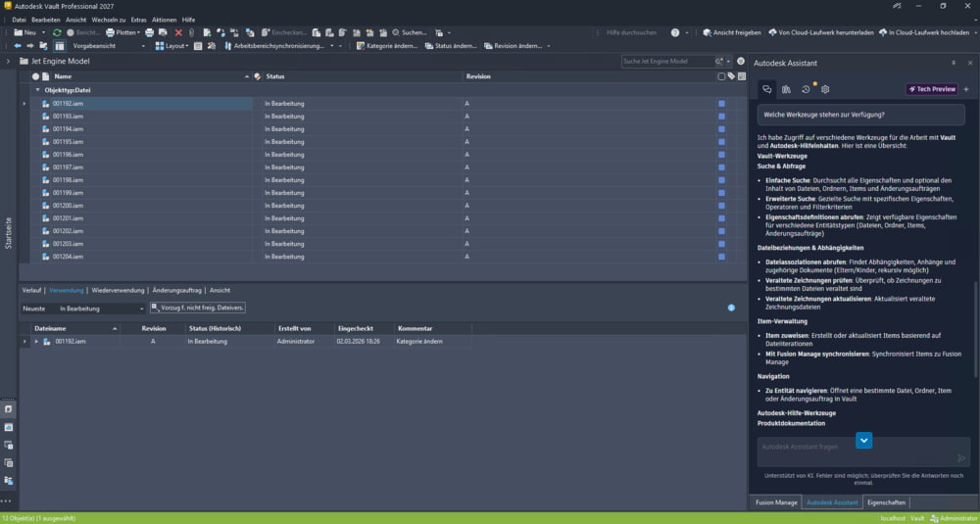Start a new chat with the plus icon
The image size is (980, 524).
click(x=966, y=89)
